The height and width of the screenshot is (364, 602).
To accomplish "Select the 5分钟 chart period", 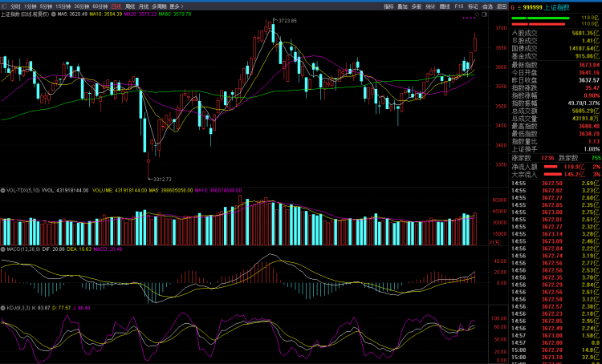I will point(46,6).
